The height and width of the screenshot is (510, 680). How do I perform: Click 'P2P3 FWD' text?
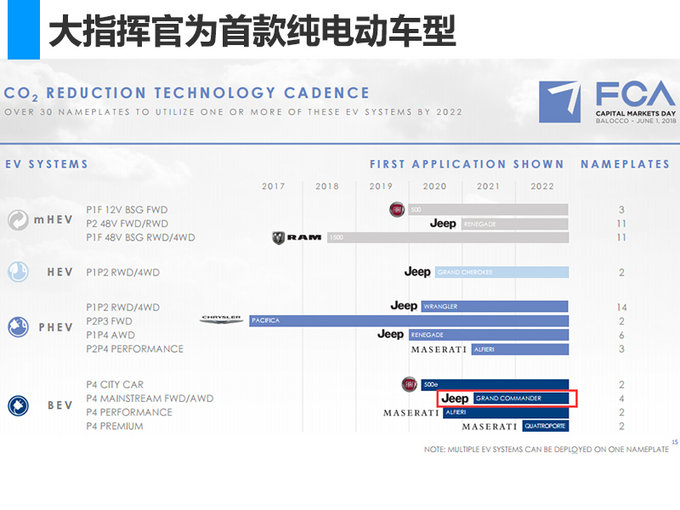point(109,321)
